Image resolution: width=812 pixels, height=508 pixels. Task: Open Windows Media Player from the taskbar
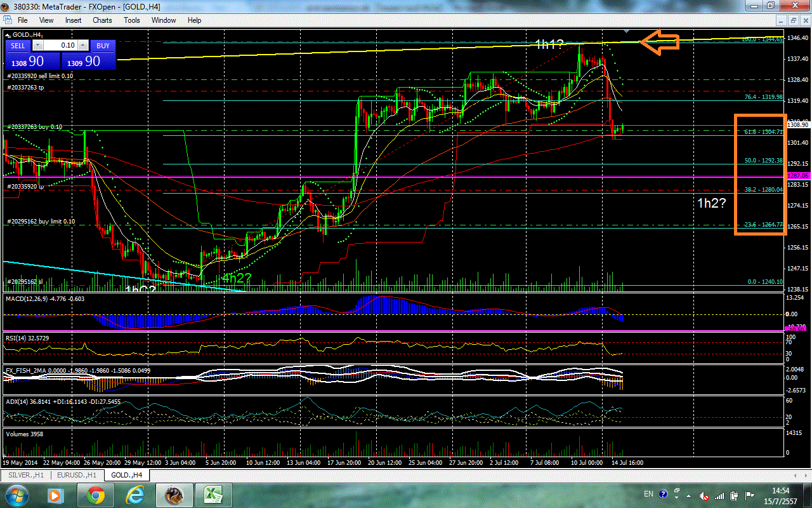point(55,495)
